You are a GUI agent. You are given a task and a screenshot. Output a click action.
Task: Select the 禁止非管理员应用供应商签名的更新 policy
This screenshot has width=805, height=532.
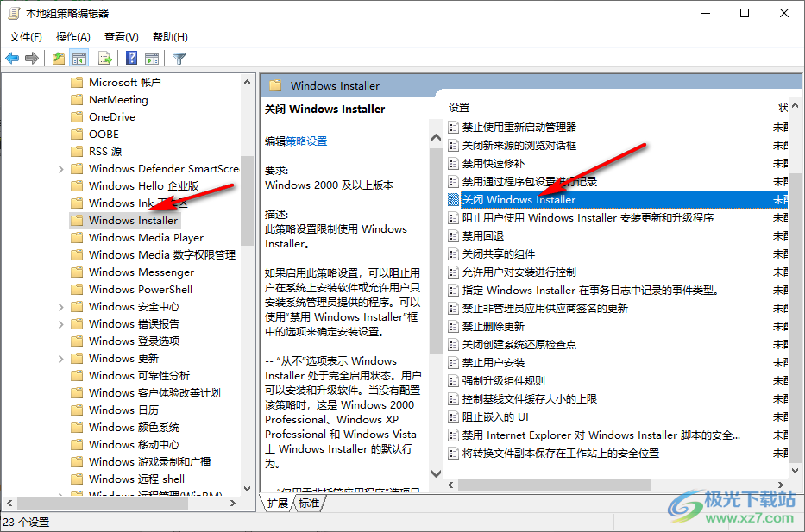tap(544, 309)
